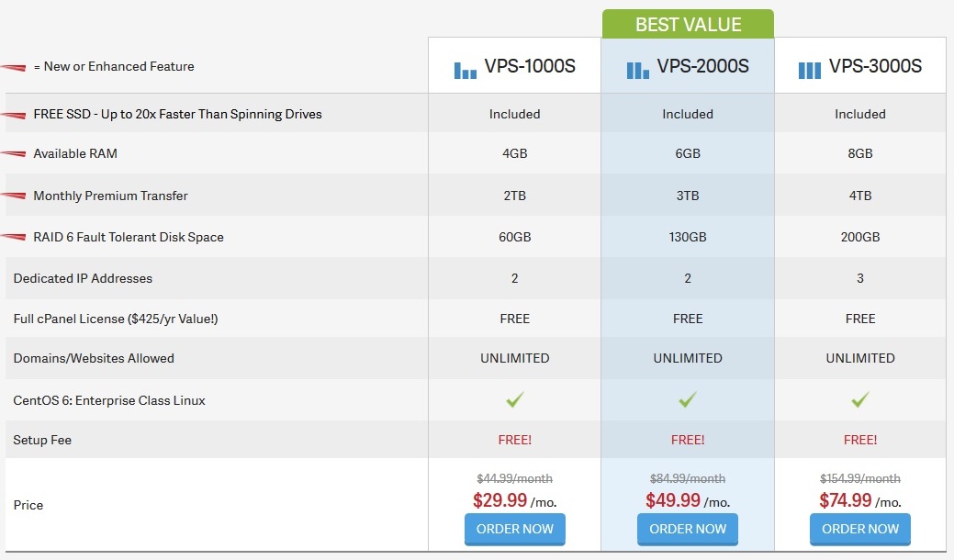Click the $29.99 /mo. price

[514, 500]
